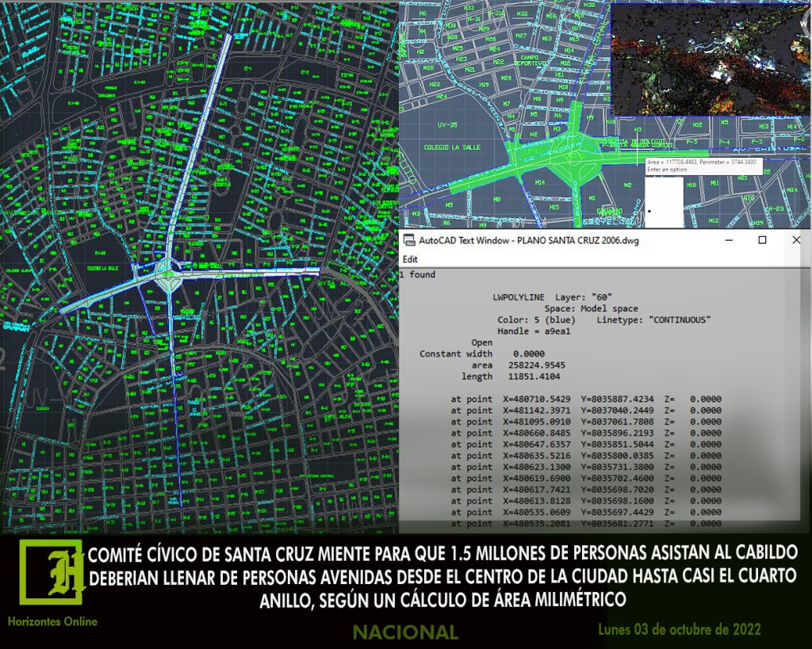Select the UV-35 block label
812x649 pixels.
(x=447, y=125)
